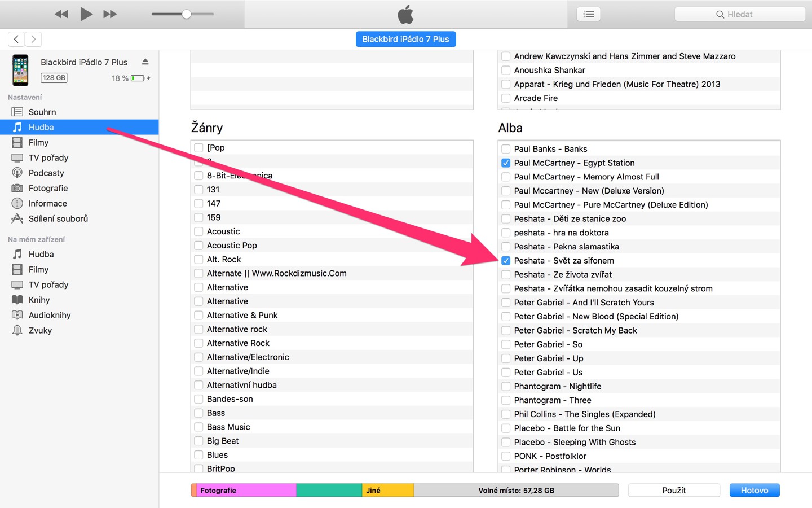Image resolution: width=812 pixels, height=508 pixels.
Task: Click the Podcasty antenna icon
Action: pos(17,173)
